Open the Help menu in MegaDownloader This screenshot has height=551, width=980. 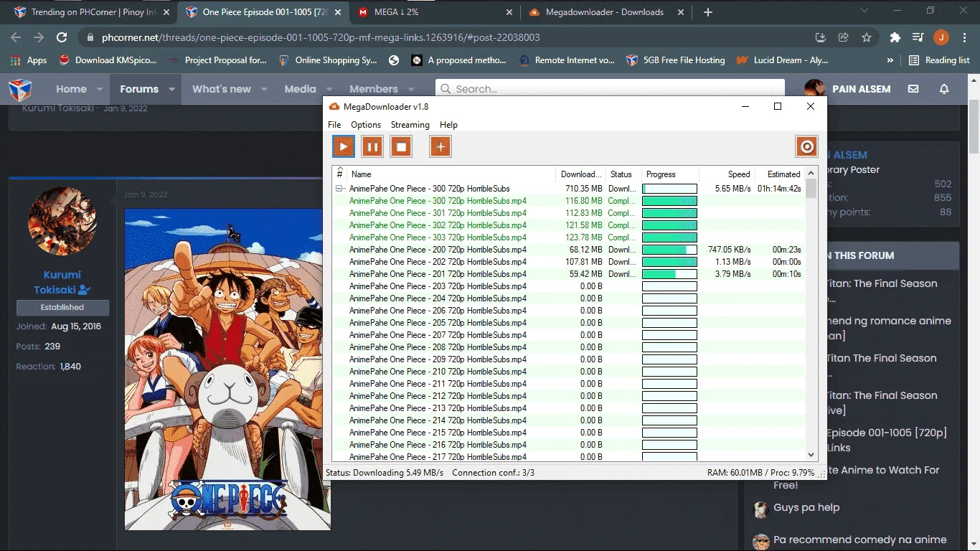click(448, 125)
